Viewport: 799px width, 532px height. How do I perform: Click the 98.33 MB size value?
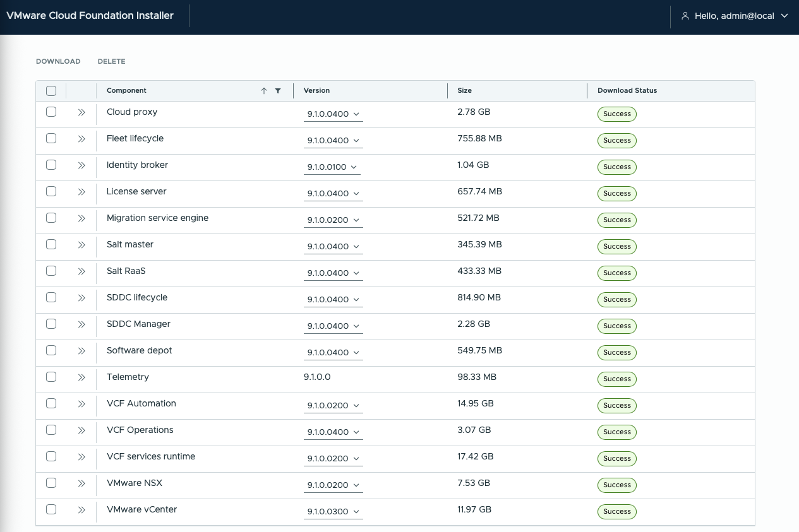pyautogui.click(x=477, y=377)
